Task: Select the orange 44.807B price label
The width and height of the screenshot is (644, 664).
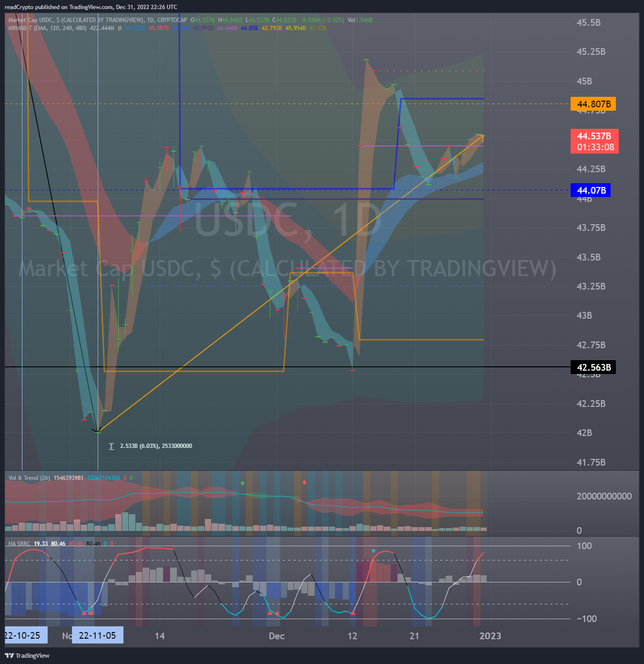Action: 593,104
